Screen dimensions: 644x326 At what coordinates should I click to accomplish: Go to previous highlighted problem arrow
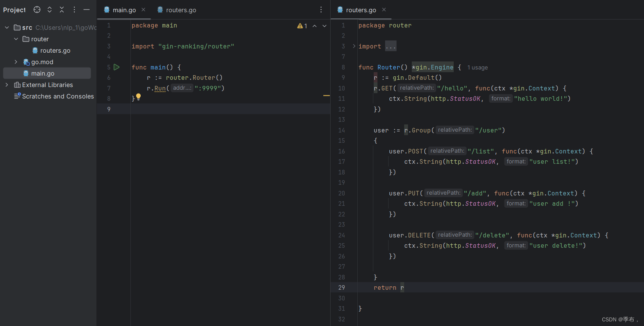point(315,26)
